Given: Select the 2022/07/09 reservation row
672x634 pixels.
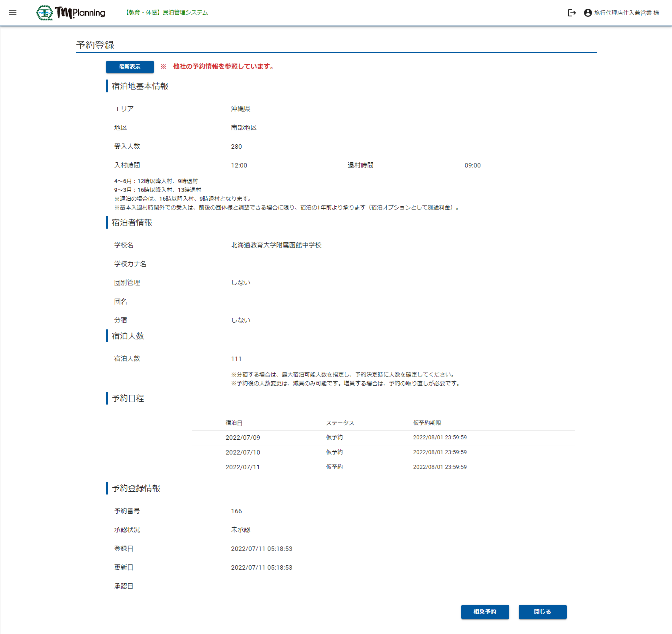Looking at the screenshot, I should click(383, 438).
